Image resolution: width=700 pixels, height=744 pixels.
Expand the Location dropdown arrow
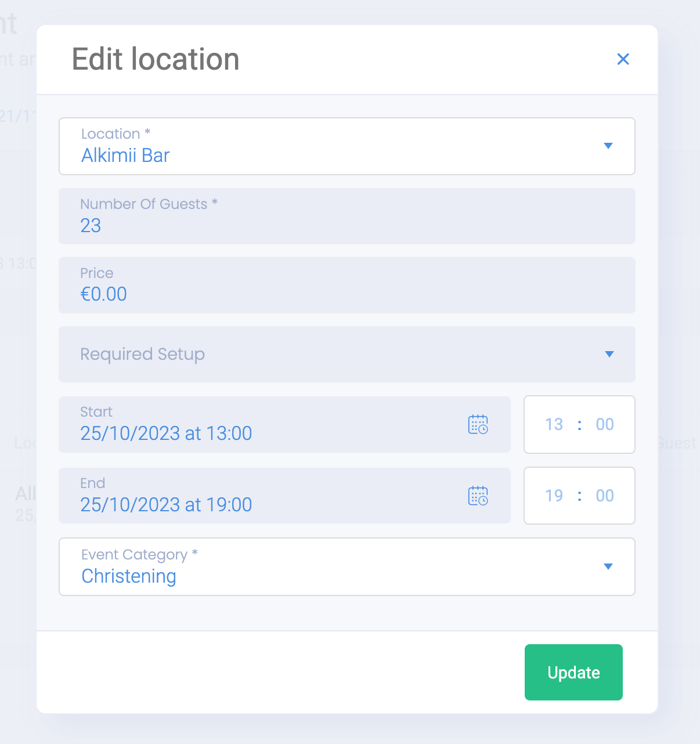(x=608, y=146)
